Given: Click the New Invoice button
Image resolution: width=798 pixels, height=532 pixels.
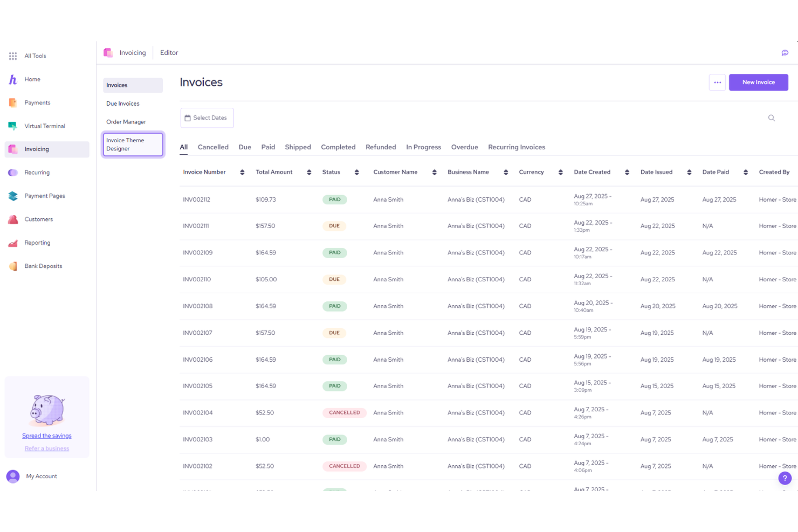Looking at the screenshot, I should (x=758, y=82).
